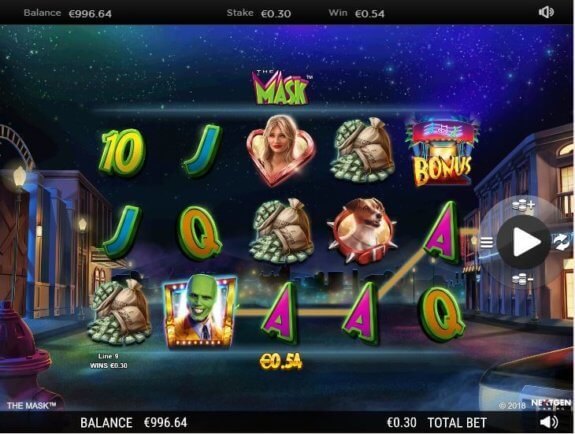Click the Balance amount in the bottom bar
The image size is (575, 434).
(x=166, y=423)
